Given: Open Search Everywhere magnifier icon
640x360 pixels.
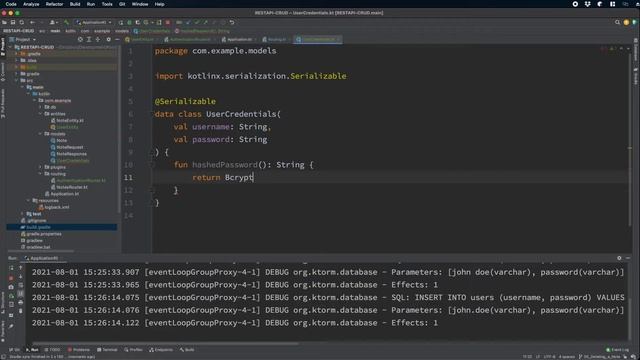Looking at the screenshot, I should [x=618, y=22].
